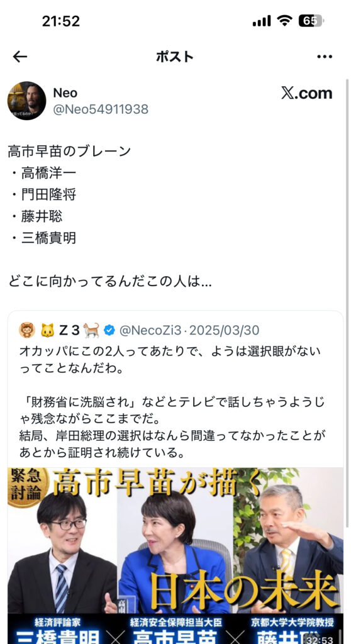Tap the cellular signal bars icon
Viewport: 351px width, 644px height.
tap(262, 21)
